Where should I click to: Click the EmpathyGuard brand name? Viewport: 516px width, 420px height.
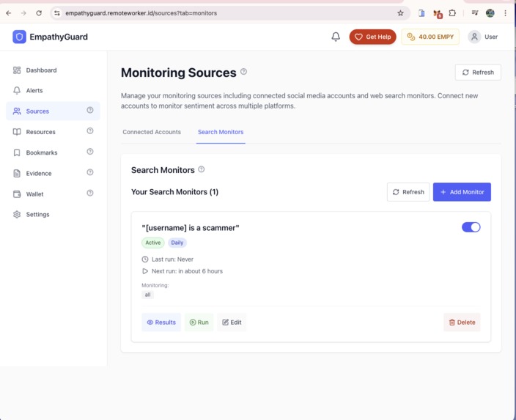(59, 37)
